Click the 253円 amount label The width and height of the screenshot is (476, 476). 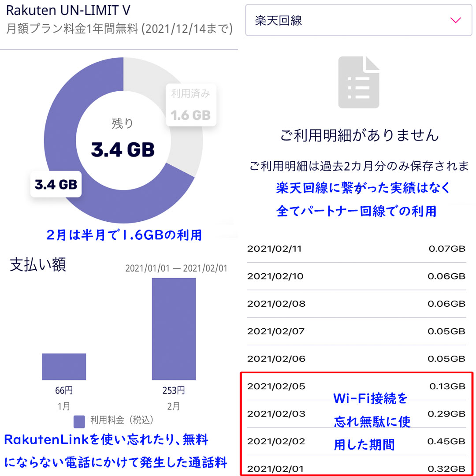[174, 390]
